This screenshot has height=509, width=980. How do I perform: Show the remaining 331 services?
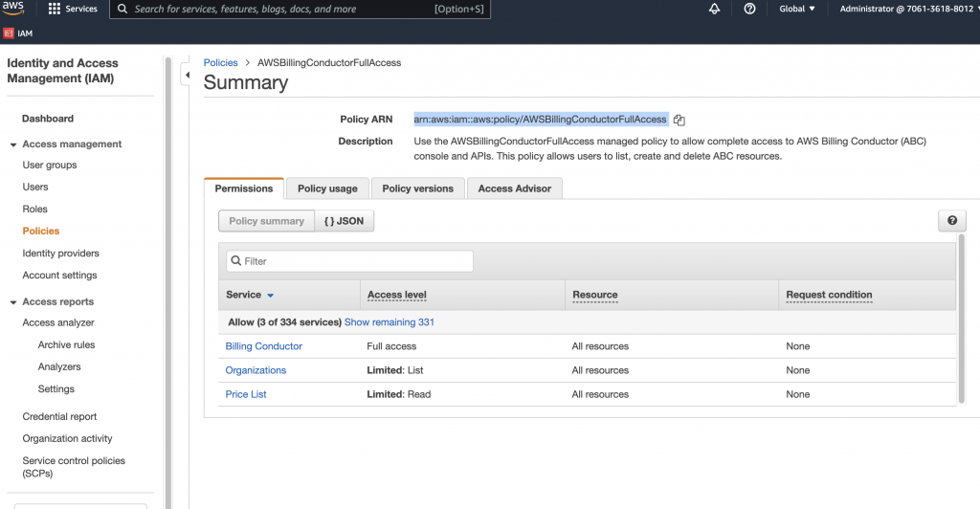389,322
